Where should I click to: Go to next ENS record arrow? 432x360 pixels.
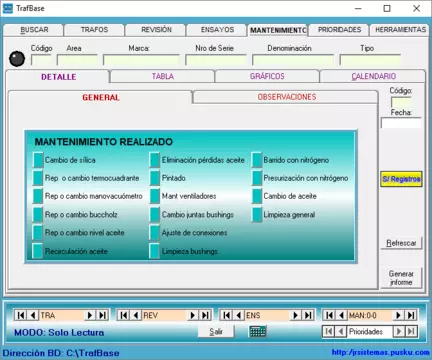[296, 315]
